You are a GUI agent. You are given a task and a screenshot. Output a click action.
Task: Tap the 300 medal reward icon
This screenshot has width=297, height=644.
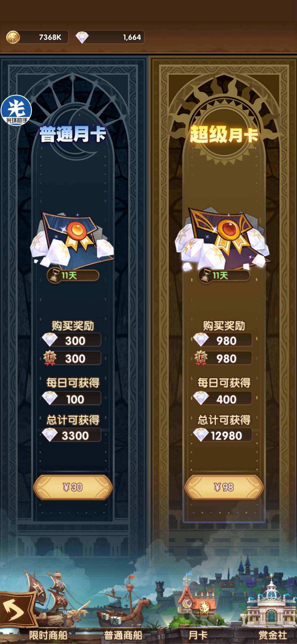tap(50, 358)
